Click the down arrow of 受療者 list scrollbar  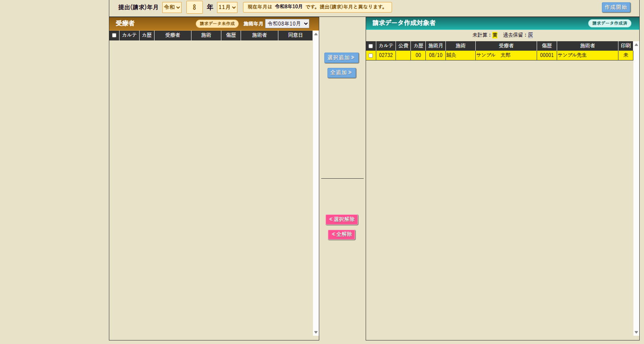[316, 332]
